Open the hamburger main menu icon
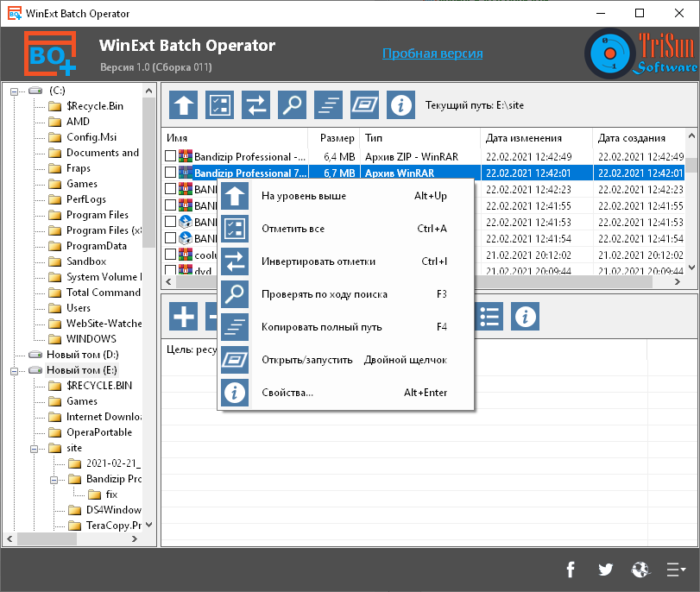Viewport: 700px width, 592px height. (x=676, y=570)
